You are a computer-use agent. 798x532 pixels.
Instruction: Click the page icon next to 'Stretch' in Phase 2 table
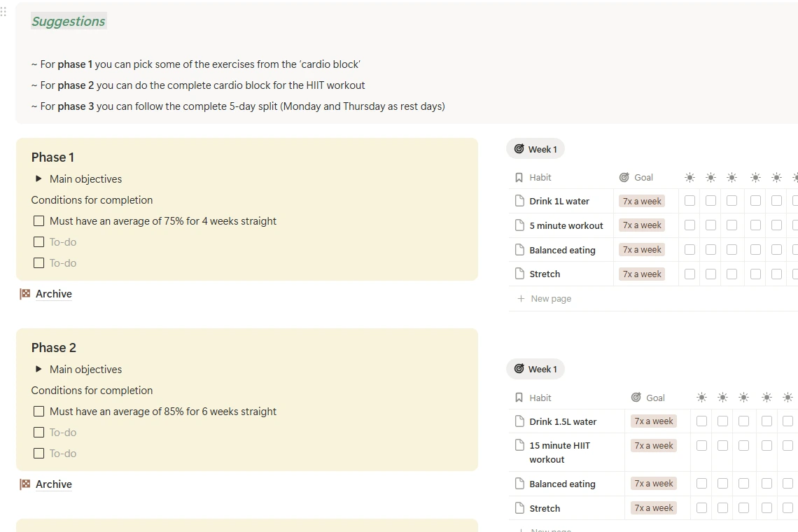coord(519,508)
